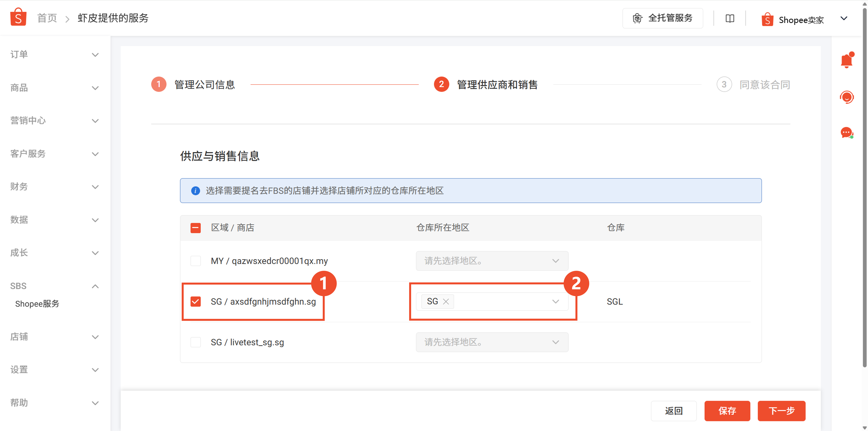Go to 首页 breadcrumb link
The width and height of the screenshot is (868, 431).
pos(47,18)
